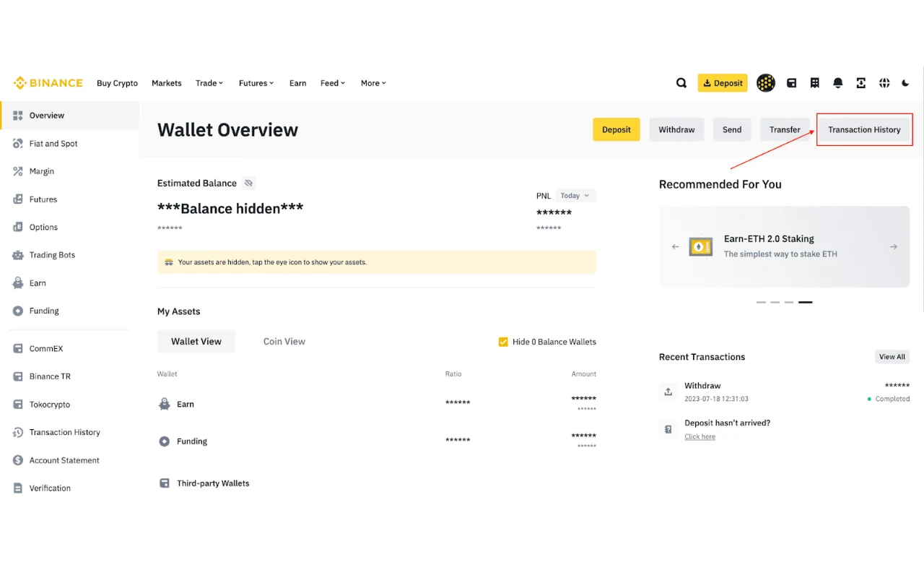Select the third carousel indicator dash
The image size is (924, 578).
click(x=788, y=302)
